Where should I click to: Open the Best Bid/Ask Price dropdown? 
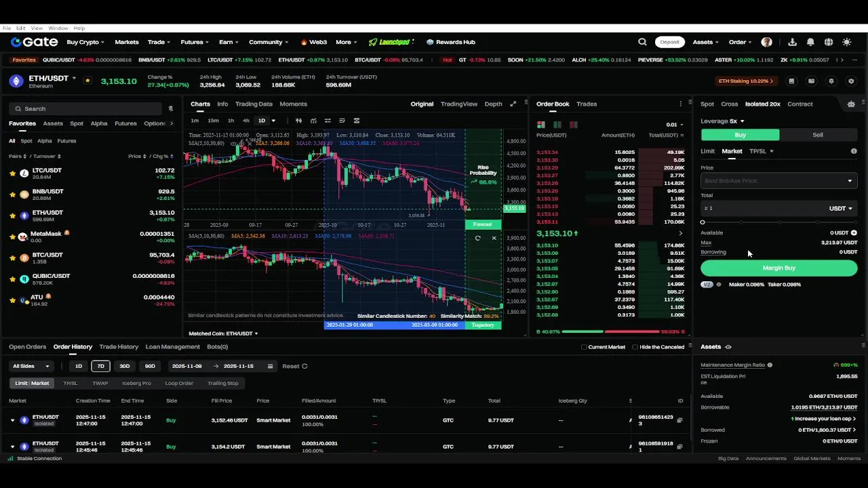[x=778, y=181]
